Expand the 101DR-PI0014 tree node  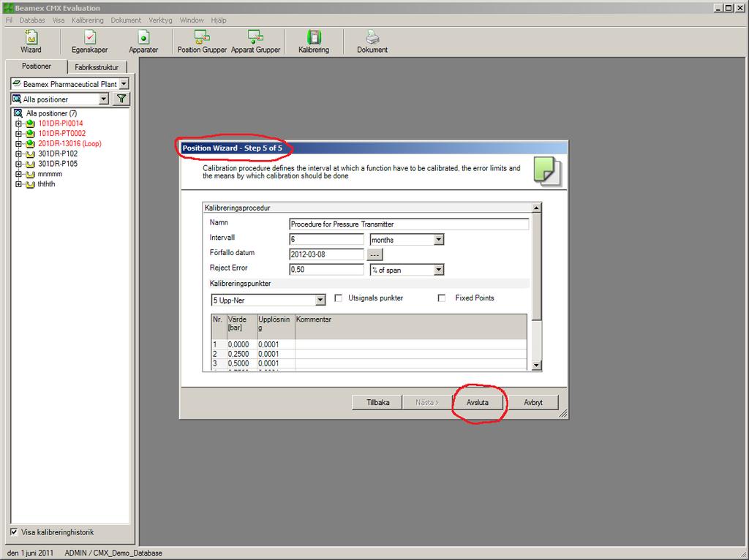pyautogui.click(x=18, y=123)
